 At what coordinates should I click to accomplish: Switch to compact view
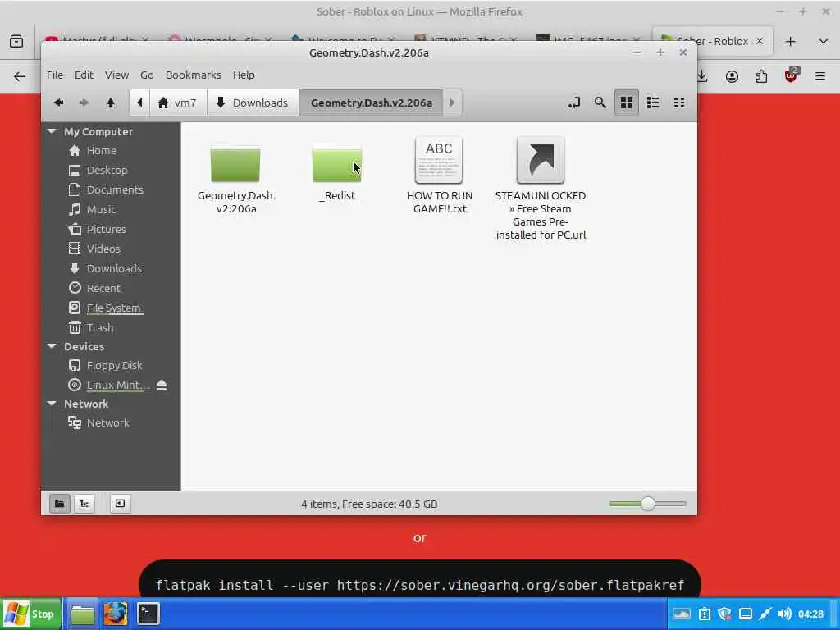[678, 103]
